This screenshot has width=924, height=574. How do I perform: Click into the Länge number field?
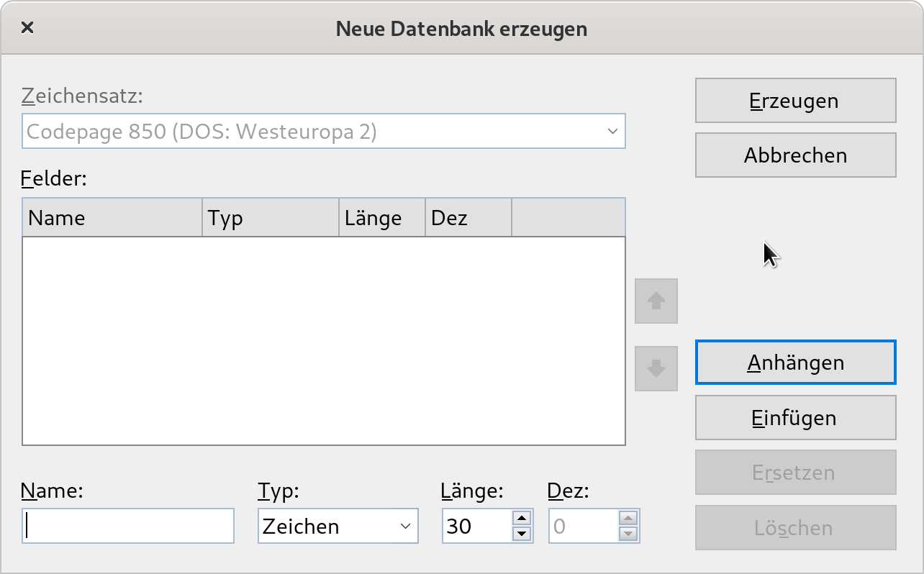coord(476,526)
